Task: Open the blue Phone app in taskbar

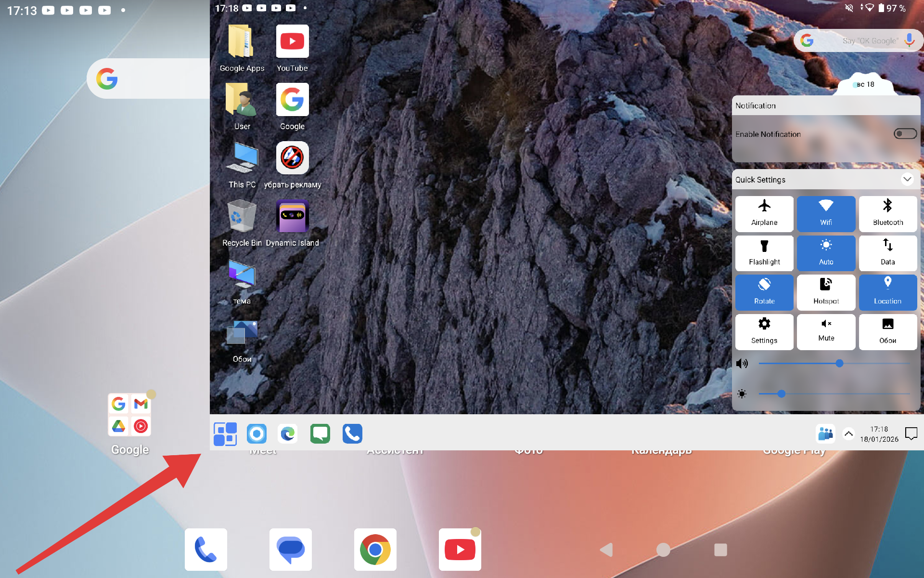Action: (352, 434)
